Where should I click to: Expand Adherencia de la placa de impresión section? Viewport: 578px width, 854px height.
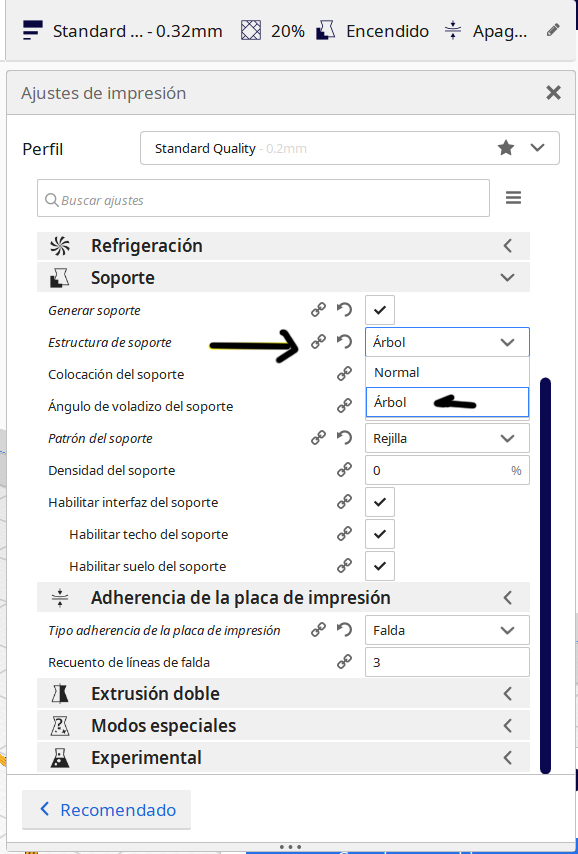point(283,597)
